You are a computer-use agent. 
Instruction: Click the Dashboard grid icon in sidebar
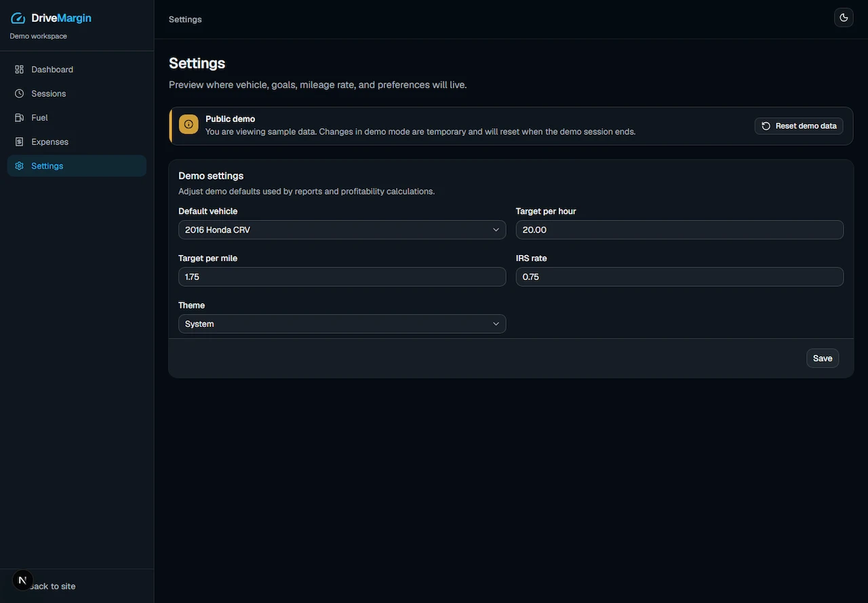tap(19, 69)
